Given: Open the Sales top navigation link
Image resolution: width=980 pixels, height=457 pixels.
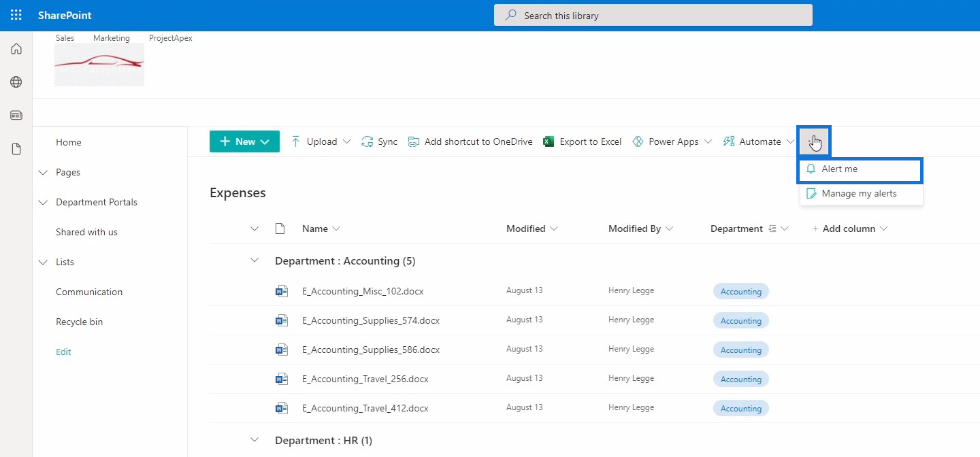Looking at the screenshot, I should (65, 38).
